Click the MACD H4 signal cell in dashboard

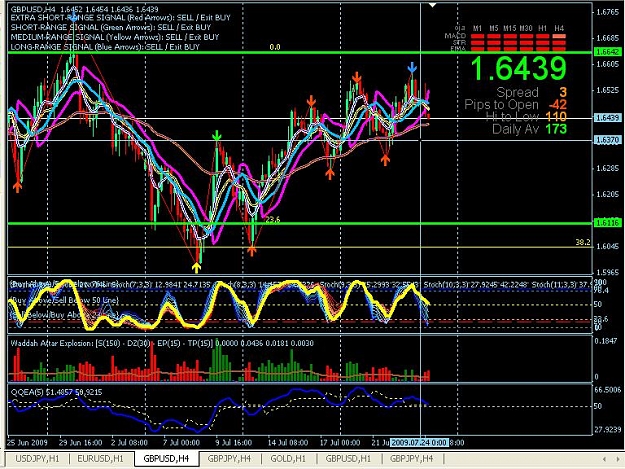click(x=559, y=36)
